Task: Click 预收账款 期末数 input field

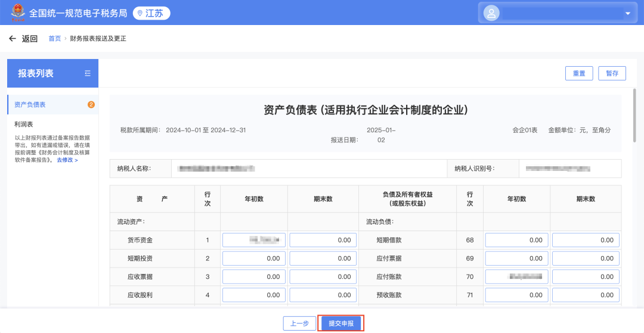Action: pos(586,295)
